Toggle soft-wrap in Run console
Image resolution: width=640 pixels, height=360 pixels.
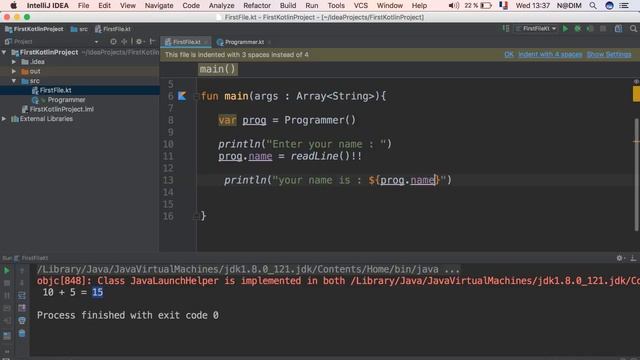tap(22, 295)
